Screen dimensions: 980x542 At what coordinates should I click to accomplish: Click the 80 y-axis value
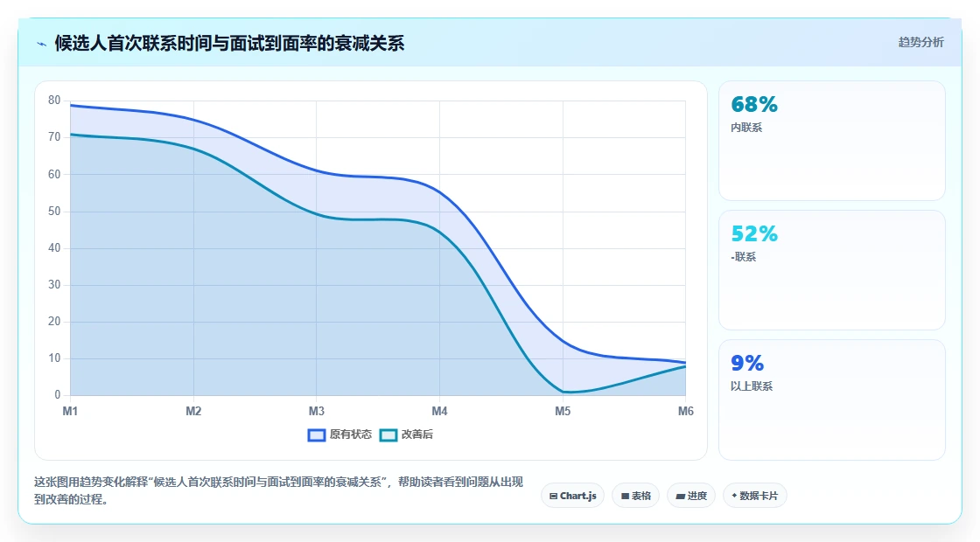54,100
